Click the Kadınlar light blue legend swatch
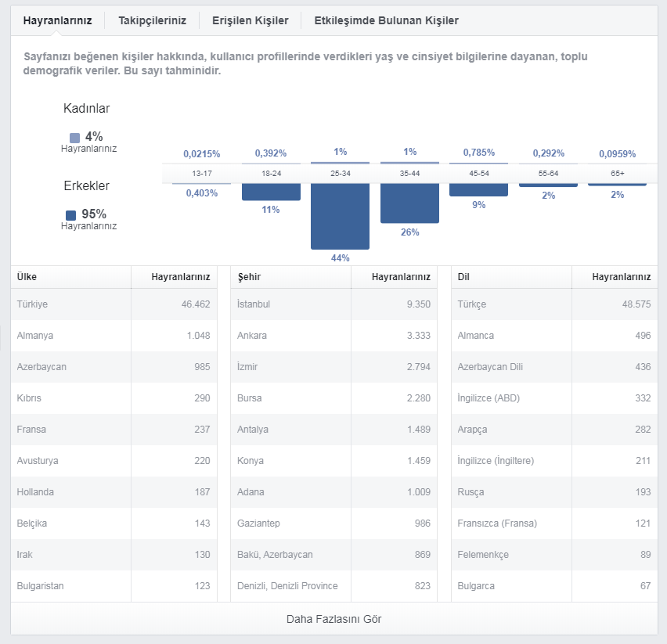667x644 pixels. click(74, 138)
